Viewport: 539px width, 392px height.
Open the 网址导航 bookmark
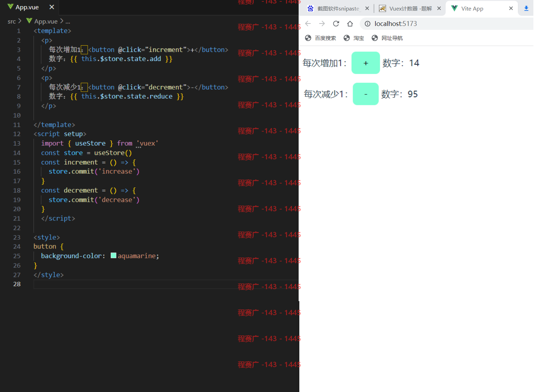click(387, 38)
